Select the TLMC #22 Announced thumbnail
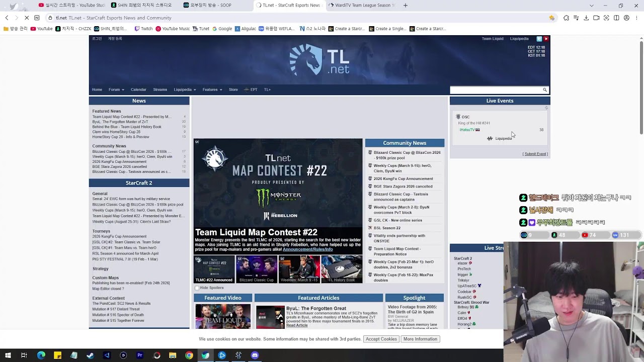Image resolution: width=644 pixels, height=362 pixels. click(x=214, y=269)
